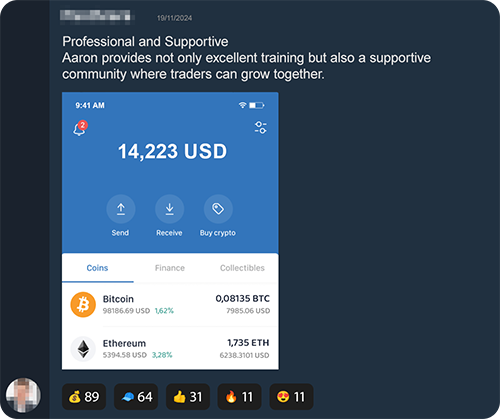Click the blurred user avatar
Image resolution: width=500 pixels, height=419 pixels.
pos(23,395)
